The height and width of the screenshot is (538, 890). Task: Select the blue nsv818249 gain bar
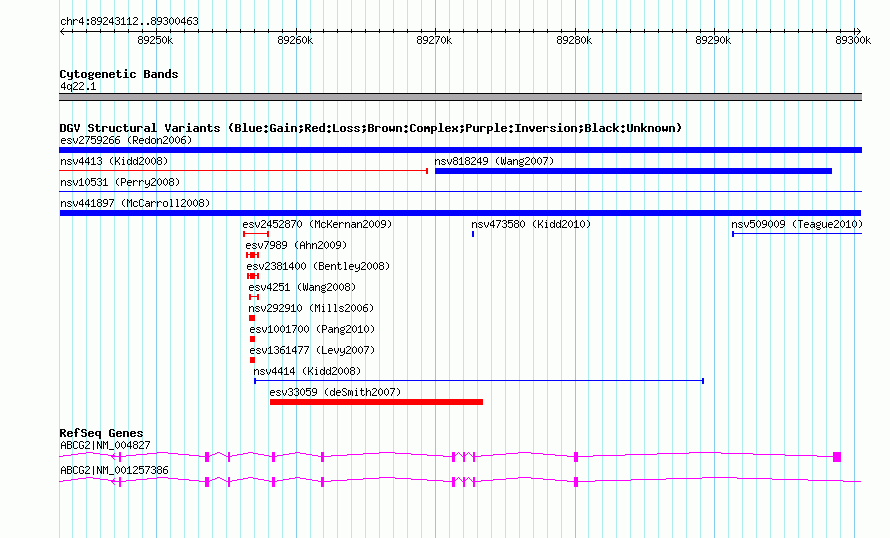(x=633, y=171)
